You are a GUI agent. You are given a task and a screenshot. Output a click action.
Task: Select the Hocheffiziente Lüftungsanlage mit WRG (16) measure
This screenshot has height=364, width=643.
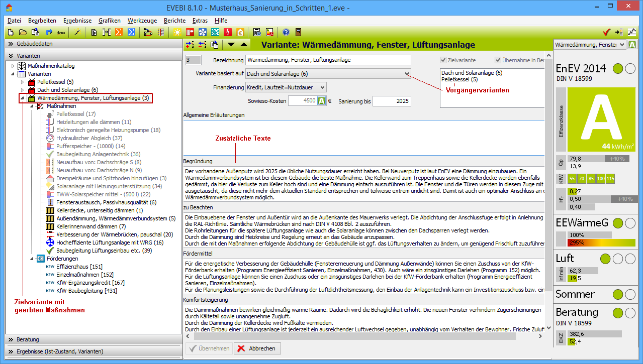pyautogui.click(x=110, y=242)
